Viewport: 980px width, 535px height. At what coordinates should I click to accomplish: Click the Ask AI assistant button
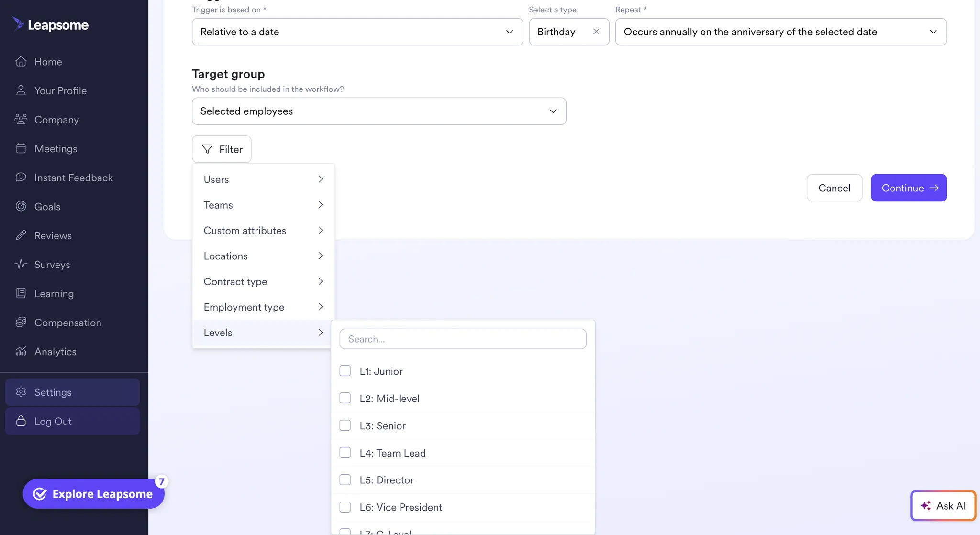(x=943, y=505)
